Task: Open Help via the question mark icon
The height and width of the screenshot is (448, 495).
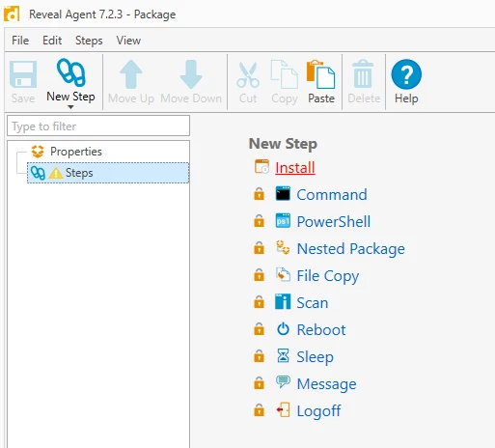Action: point(406,74)
